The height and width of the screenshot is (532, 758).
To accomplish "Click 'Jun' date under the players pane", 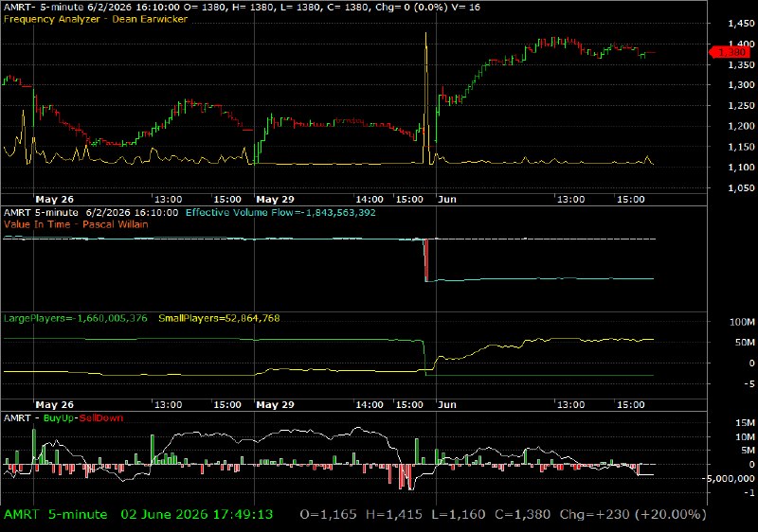I will coord(447,404).
